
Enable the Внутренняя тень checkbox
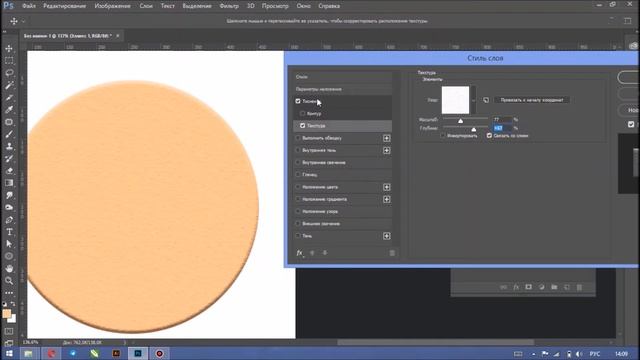(298, 150)
